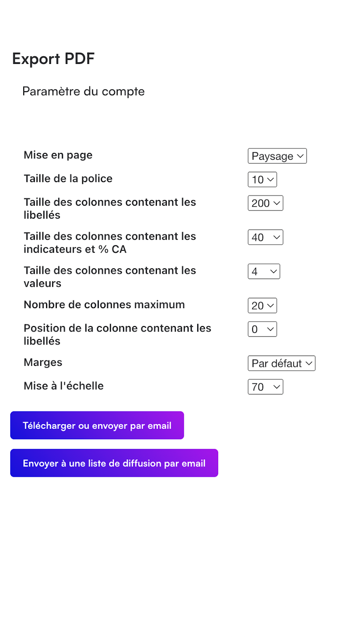Screen dimensions: 355x644
Task: Click the Nombre de colonnes maximum label text
Action: click(x=104, y=305)
